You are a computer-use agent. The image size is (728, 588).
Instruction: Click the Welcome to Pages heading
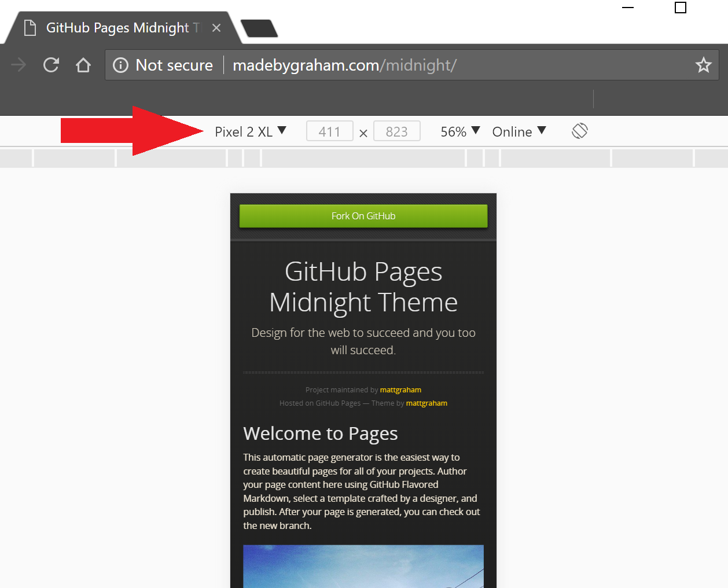(x=321, y=433)
